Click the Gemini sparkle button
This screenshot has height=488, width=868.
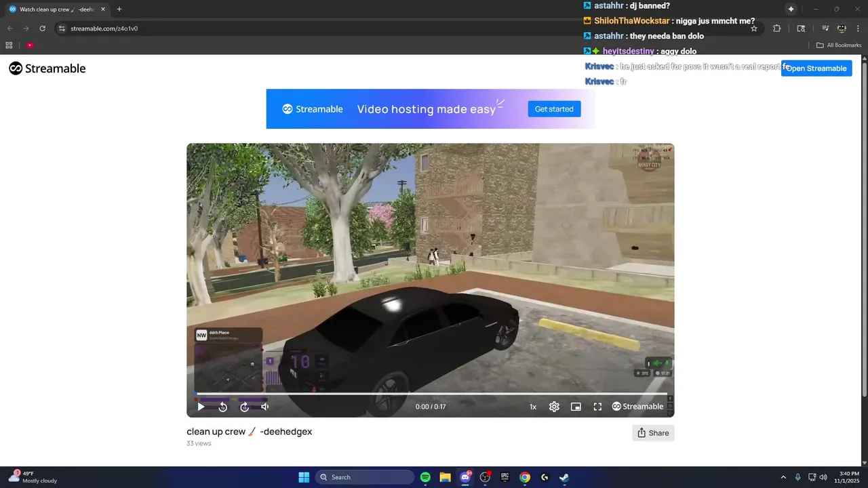click(x=791, y=9)
